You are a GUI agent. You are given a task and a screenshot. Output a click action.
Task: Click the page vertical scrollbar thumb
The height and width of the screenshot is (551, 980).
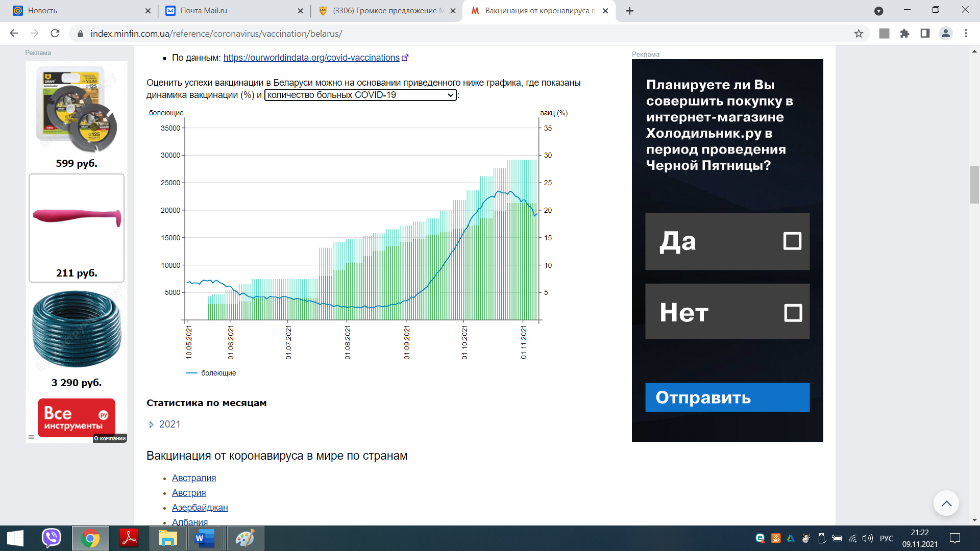[x=974, y=185]
